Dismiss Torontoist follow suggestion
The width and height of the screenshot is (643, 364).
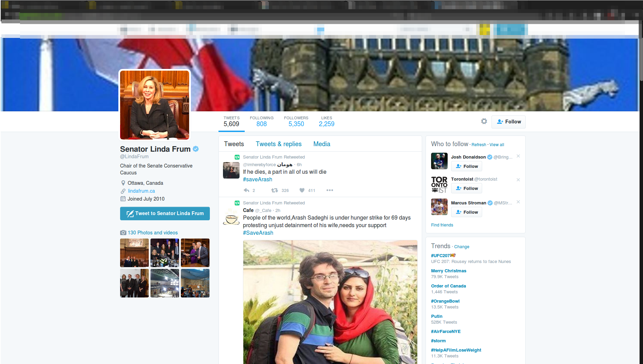(x=518, y=180)
